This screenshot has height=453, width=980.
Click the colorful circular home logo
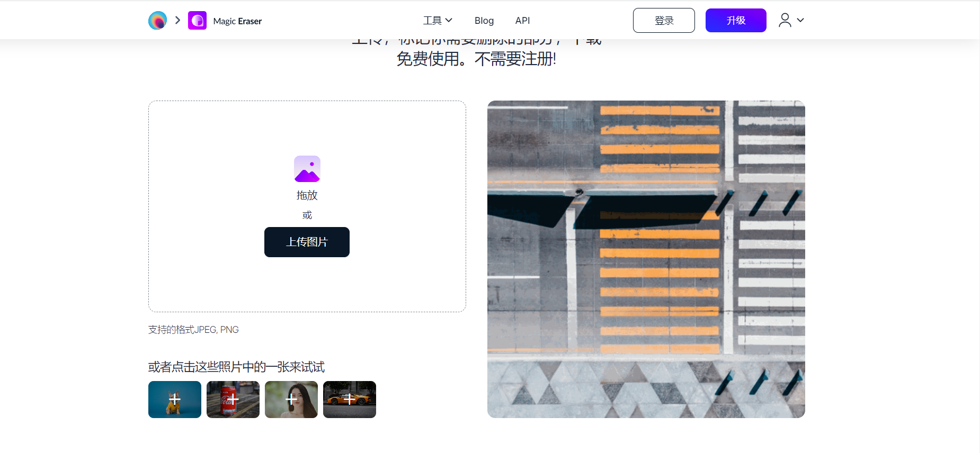(157, 21)
